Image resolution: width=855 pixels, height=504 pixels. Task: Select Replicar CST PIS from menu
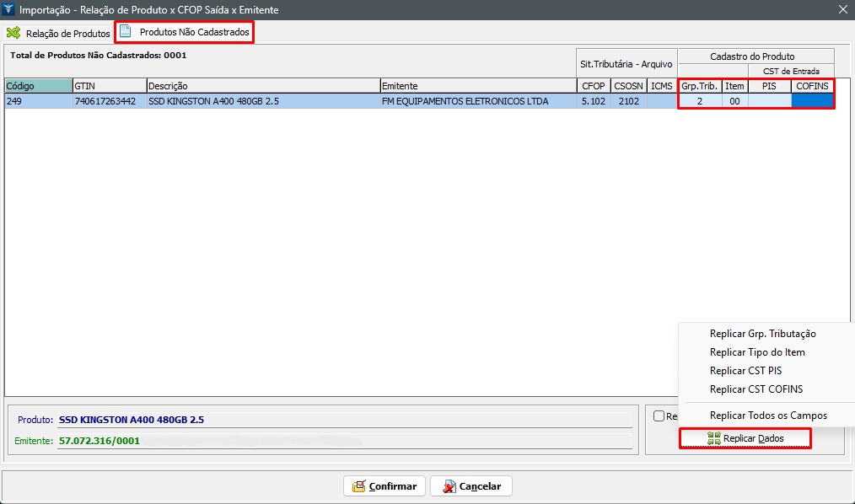click(x=745, y=371)
